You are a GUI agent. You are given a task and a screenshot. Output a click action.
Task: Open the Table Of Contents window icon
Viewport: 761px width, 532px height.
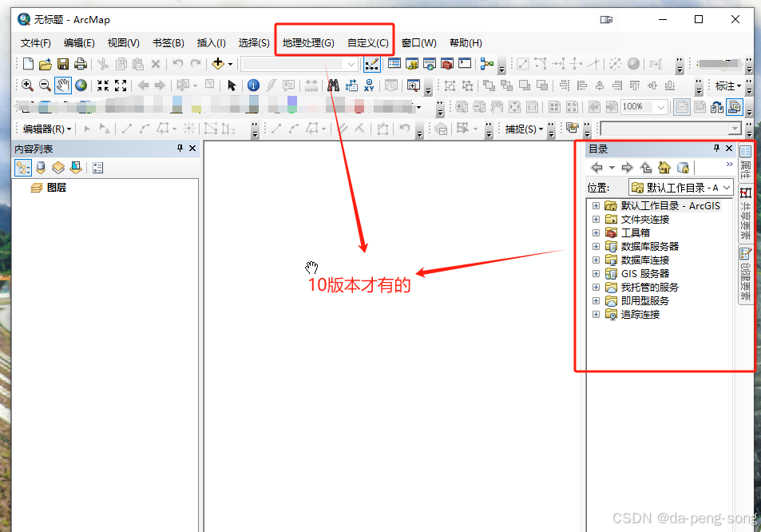tap(394, 64)
